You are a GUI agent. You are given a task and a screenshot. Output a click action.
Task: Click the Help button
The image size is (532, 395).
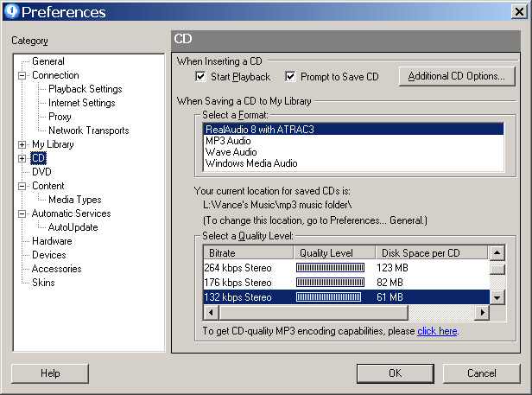50,373
